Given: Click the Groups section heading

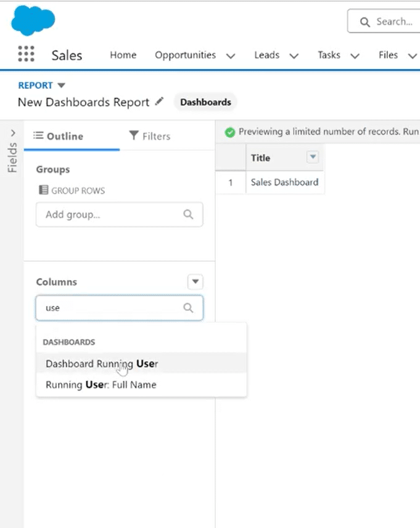Looking at the screenshot, I should click(53, 170).
